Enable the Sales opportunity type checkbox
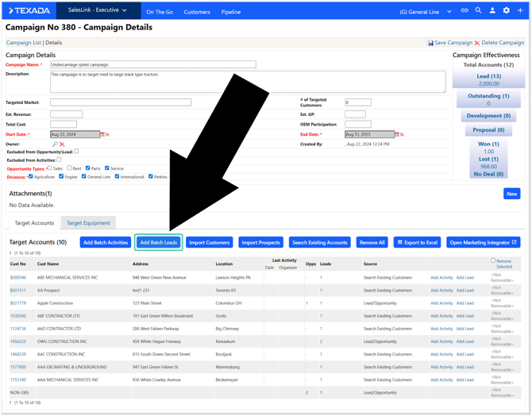Screen dimensions: 532x416 click(49, 168)
